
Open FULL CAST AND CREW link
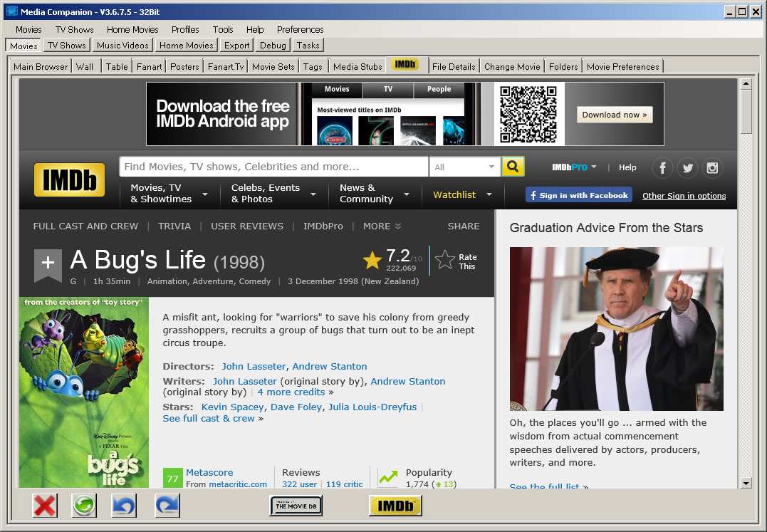coord(85,226)
